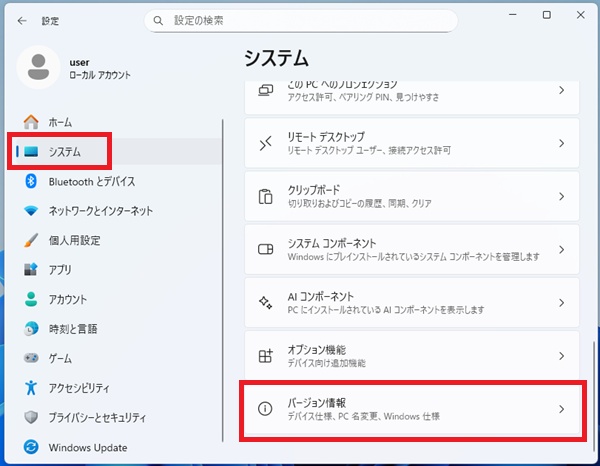This screenshot has height=466, width=600.
Task: Click the green Accounts person icon
Action: pyautogui.click(x=31, y=299)
